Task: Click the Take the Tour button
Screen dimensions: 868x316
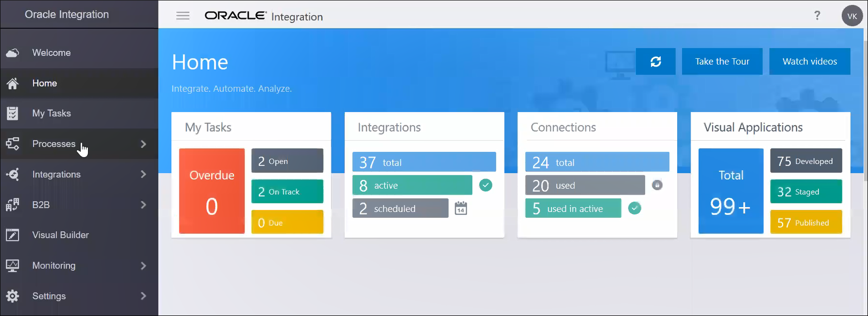Action: point(722,61)
